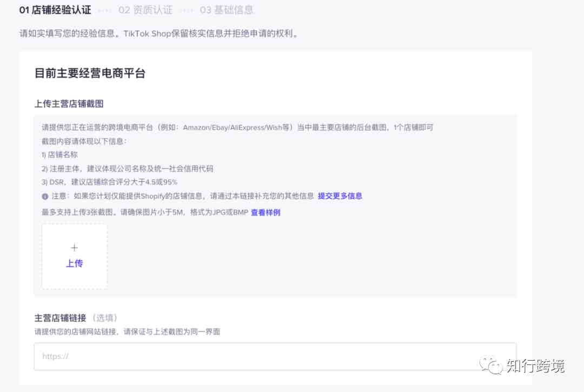Click the line starting 3) DSR
Viewport: 584px width, 392px height.
[x=109, y=182]
